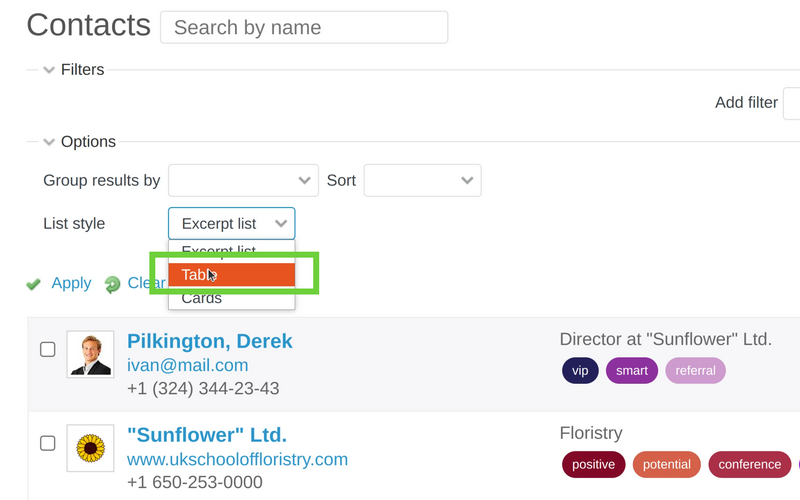
Task: Select Table from the list style options
Action: (231, 275)
